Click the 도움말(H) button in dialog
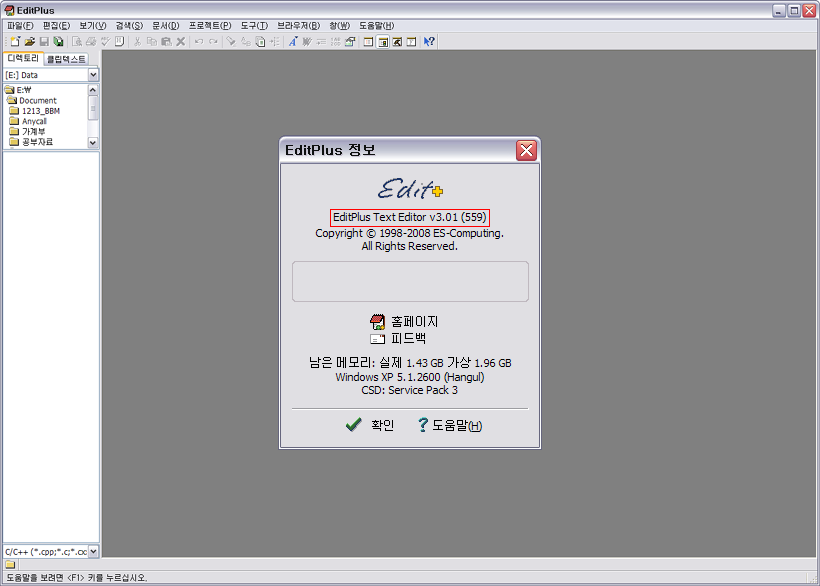This screenshot has width=820, height=586. pos(450,425)
